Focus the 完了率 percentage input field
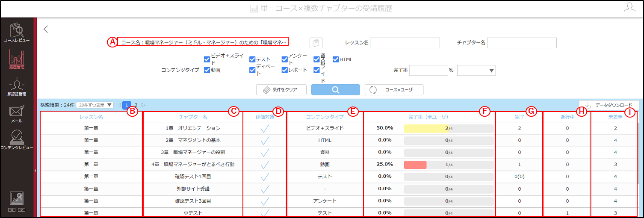The height and width of the screenshot is (218, 644). [x=428, y=71]
